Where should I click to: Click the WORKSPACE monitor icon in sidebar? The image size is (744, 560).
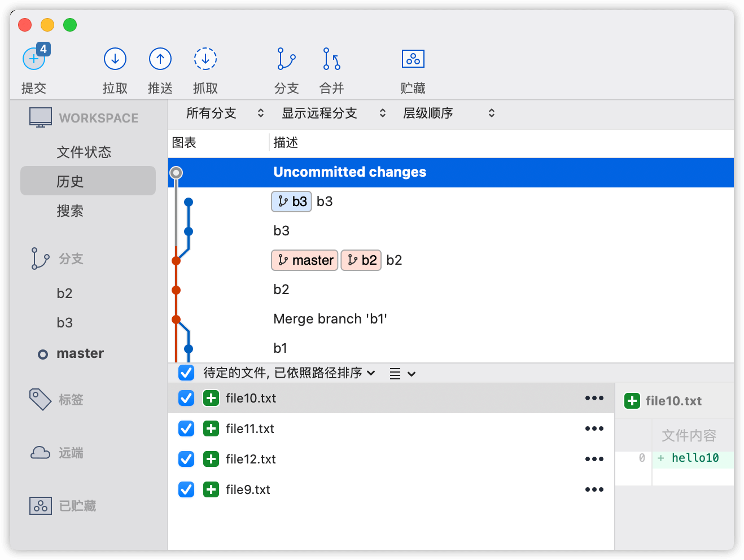pos(41,117)
